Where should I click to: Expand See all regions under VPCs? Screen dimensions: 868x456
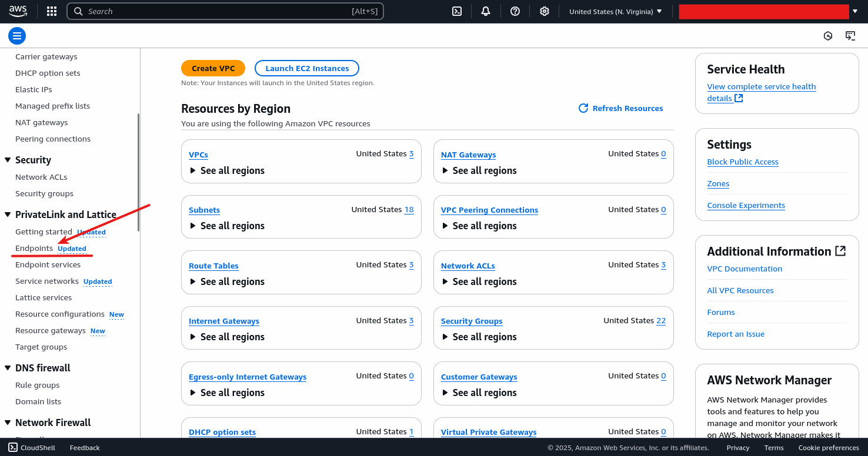tap(226, 170)
